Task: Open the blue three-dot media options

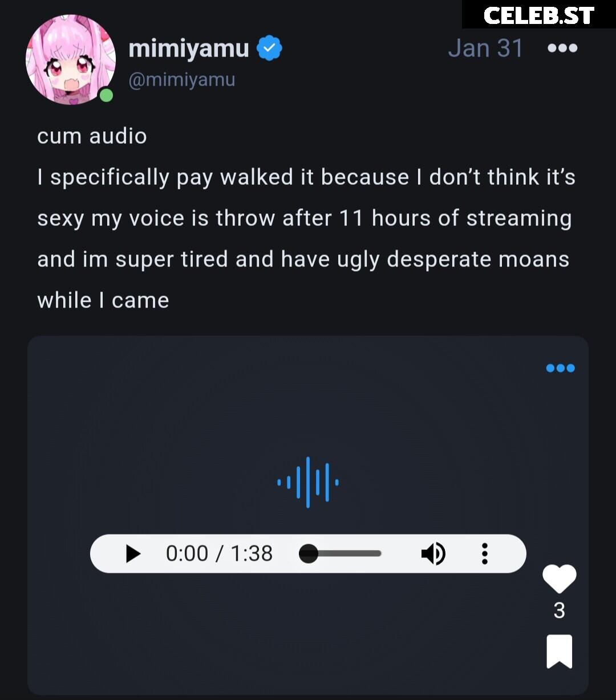Action: (x=560, y=368)
